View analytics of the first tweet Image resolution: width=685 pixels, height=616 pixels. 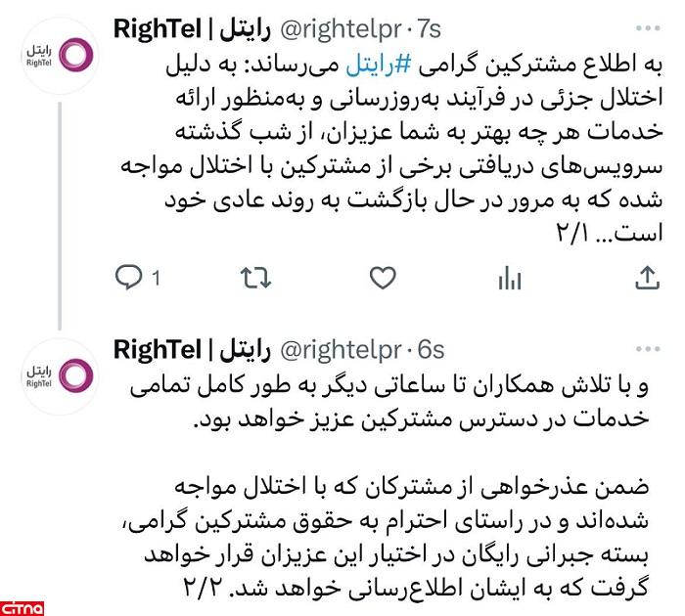510,278
